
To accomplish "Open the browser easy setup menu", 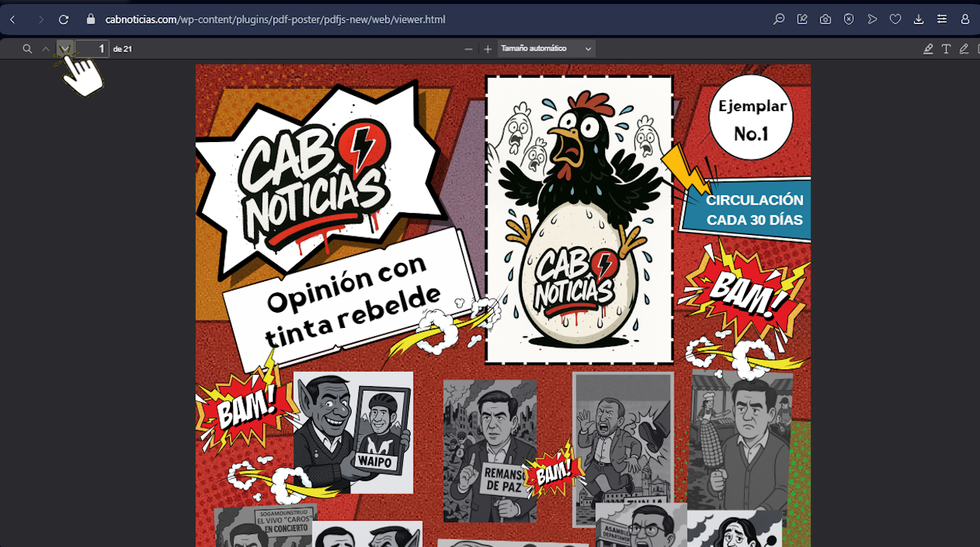I will pos(941,20).
